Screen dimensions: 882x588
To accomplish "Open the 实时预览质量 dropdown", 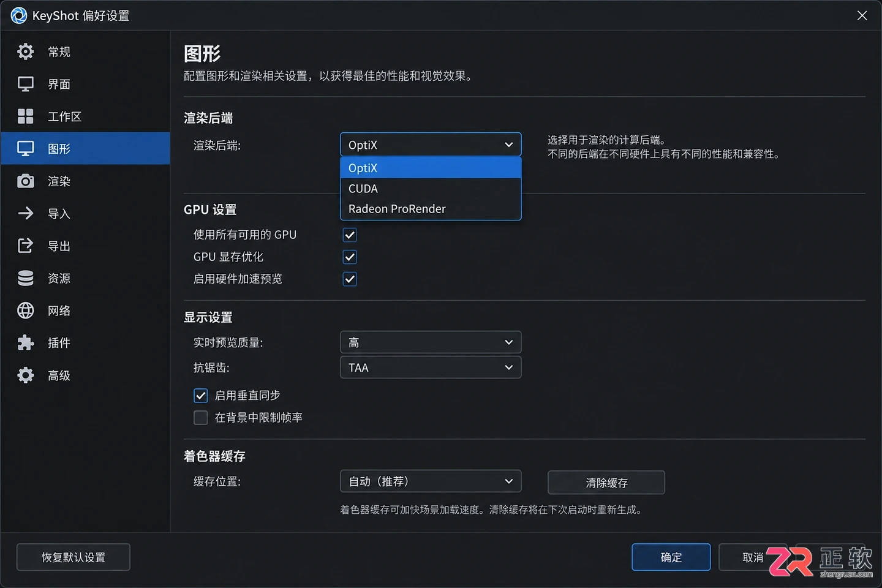I will pos(431,342).
